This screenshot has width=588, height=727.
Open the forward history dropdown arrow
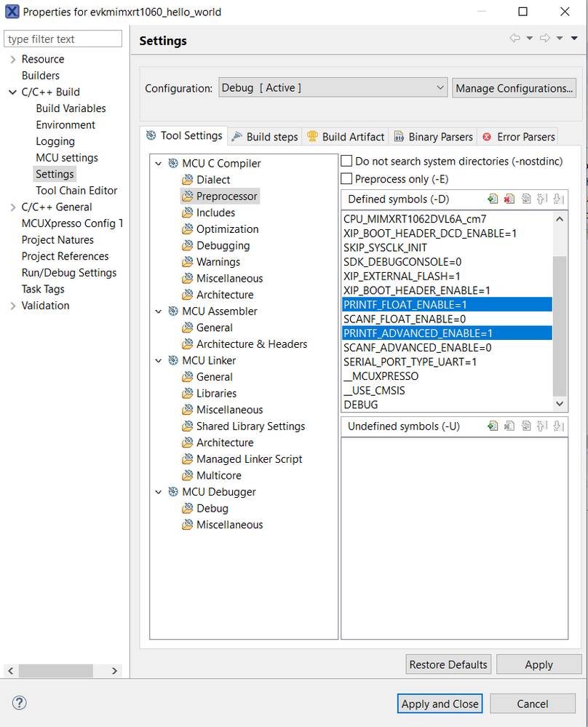[x=560, y=38]
